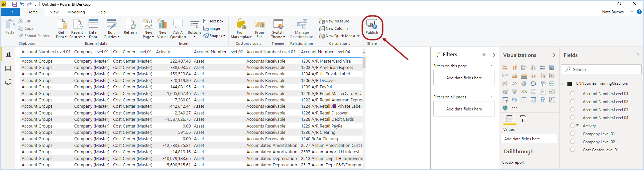Create a New Measure
The width and height of the screenshot is (644, 170).
334,21
